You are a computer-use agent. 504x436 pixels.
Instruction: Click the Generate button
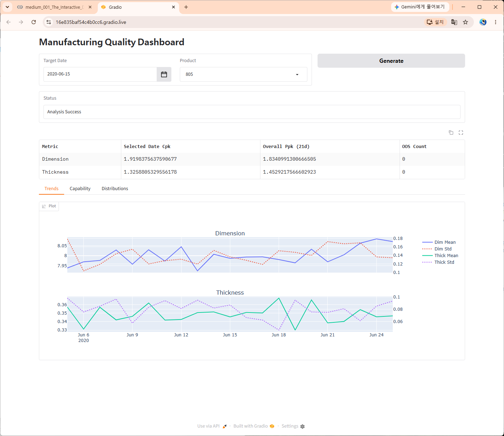click(391, 61)
